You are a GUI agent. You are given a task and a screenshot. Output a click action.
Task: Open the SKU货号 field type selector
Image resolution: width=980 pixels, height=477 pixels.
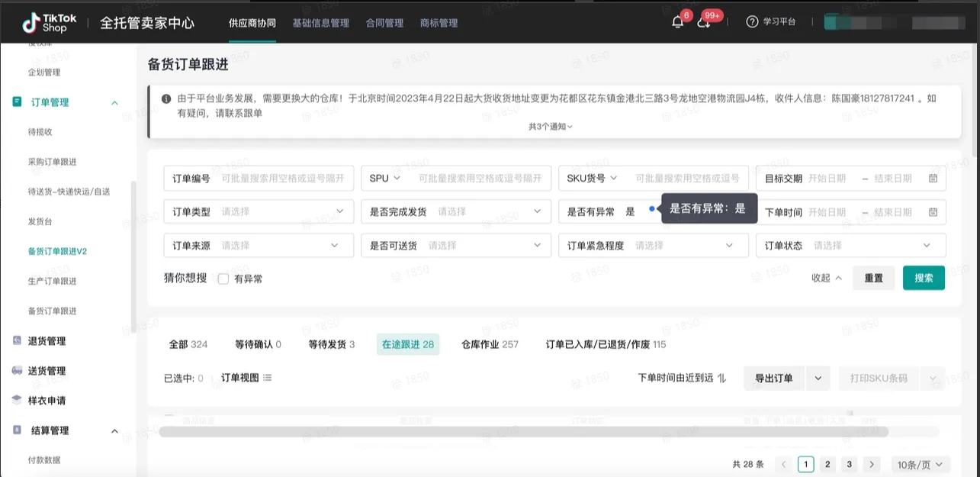coord(592,179)
